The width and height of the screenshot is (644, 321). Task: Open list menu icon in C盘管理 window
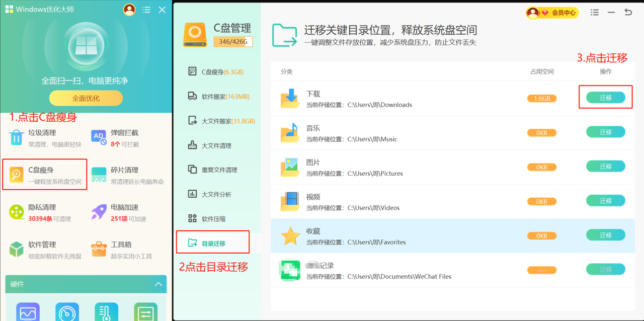pos(595,13)
